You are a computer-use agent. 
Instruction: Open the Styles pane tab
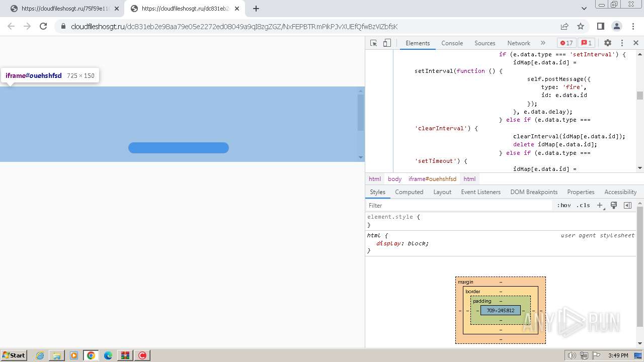[377, 192]
